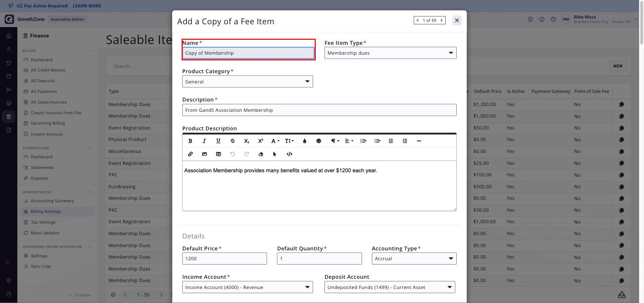Open the emoticon picker in editor
Viewport: 644px width, 303px height.
[318, 141]
